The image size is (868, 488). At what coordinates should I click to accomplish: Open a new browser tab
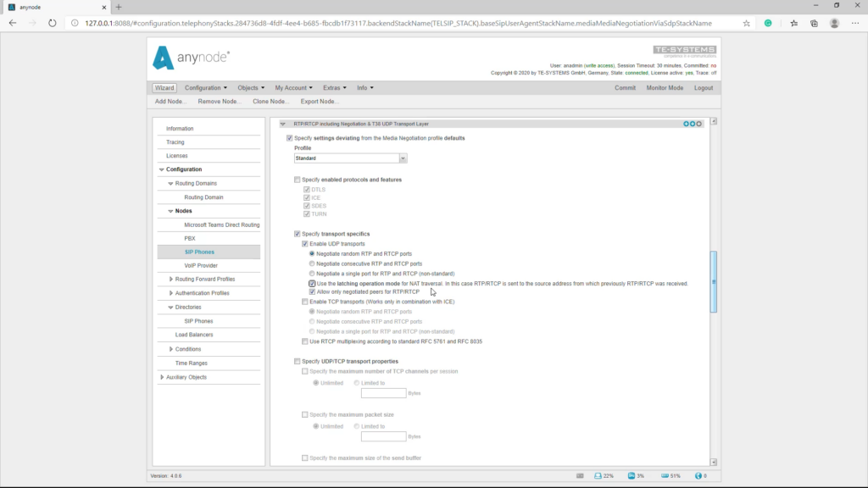(x=119, y=7)
